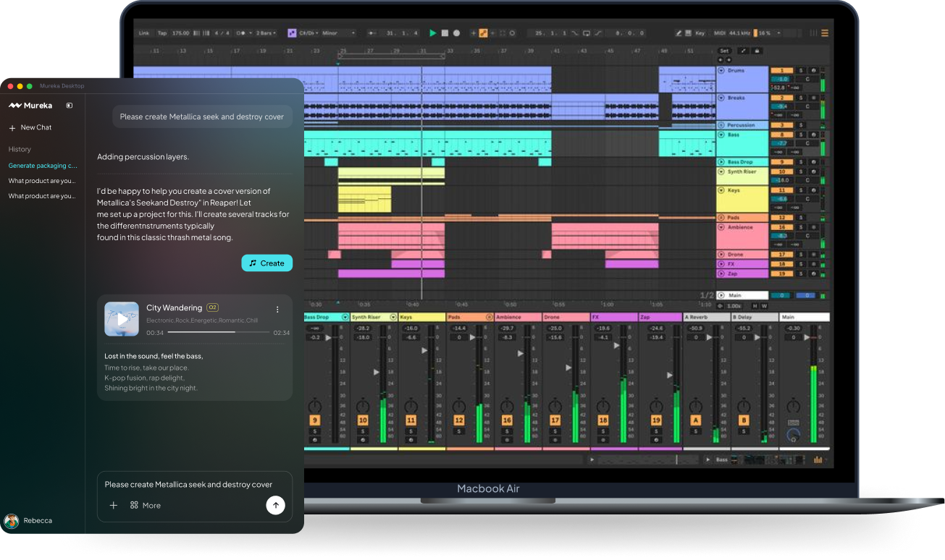
Task: Click the send arrow button in Mureka chat
Action: pyautogui.click(x=275, y=505)
